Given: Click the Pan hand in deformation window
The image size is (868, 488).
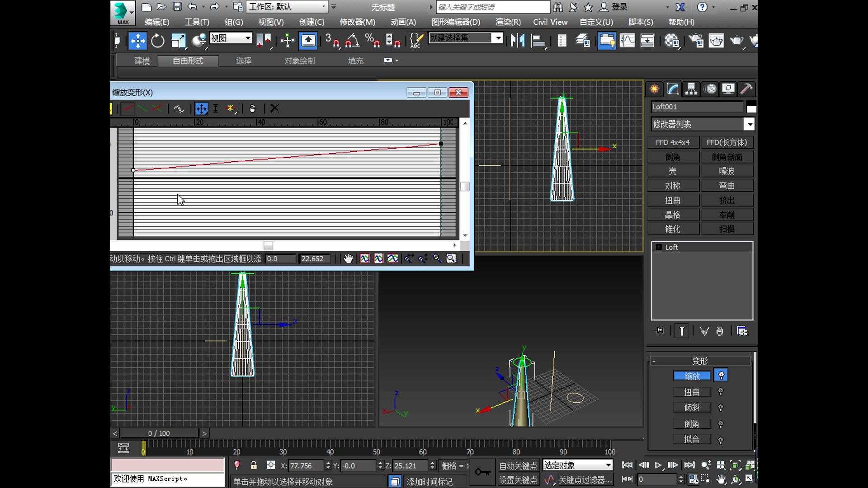Looking at the screenshot, I should coord(348,258).
